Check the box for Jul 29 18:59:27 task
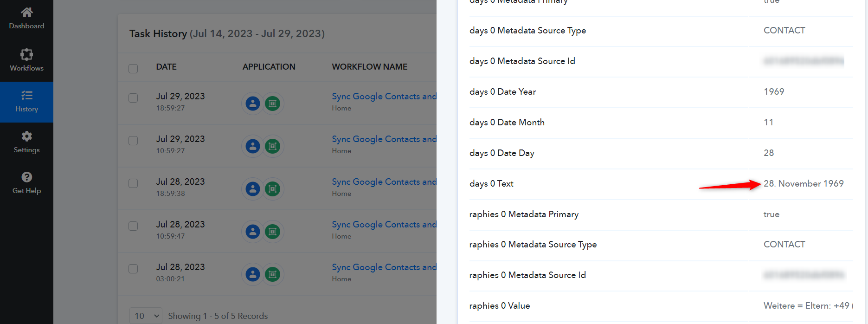868x324 pixels. point(133,98)
